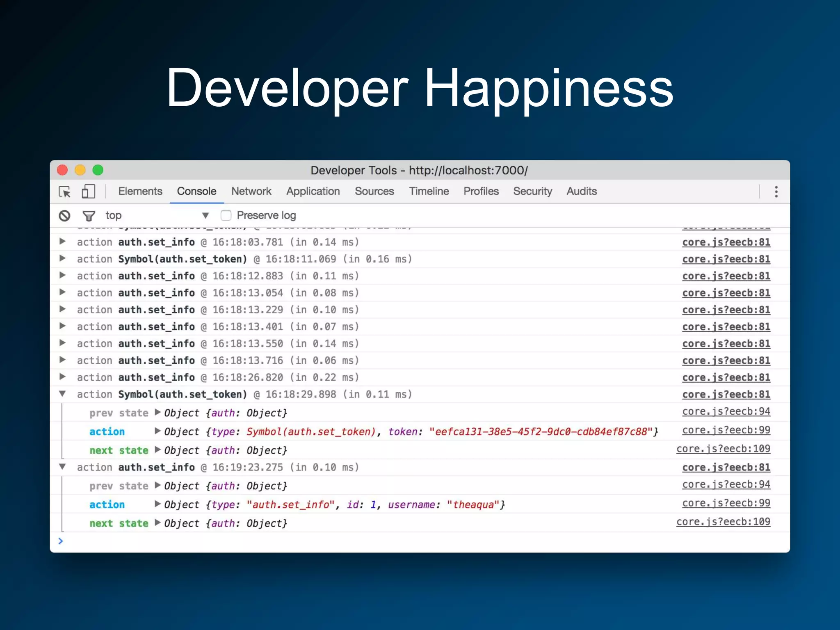
Task: Toggle the device toolbar icon
Action: [88, 192]
